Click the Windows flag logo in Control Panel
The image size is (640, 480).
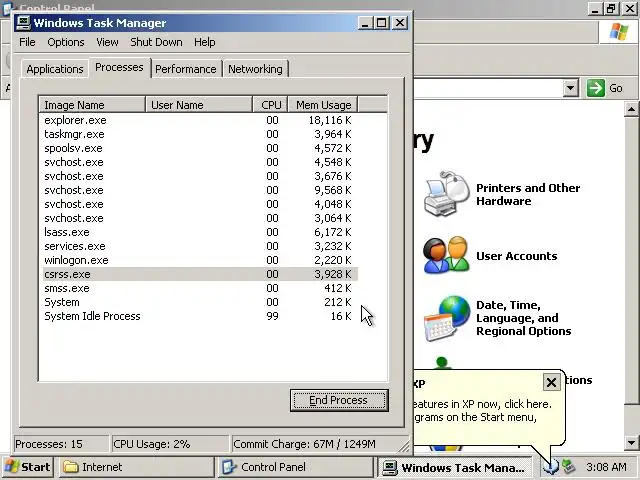tap(618, 32)
